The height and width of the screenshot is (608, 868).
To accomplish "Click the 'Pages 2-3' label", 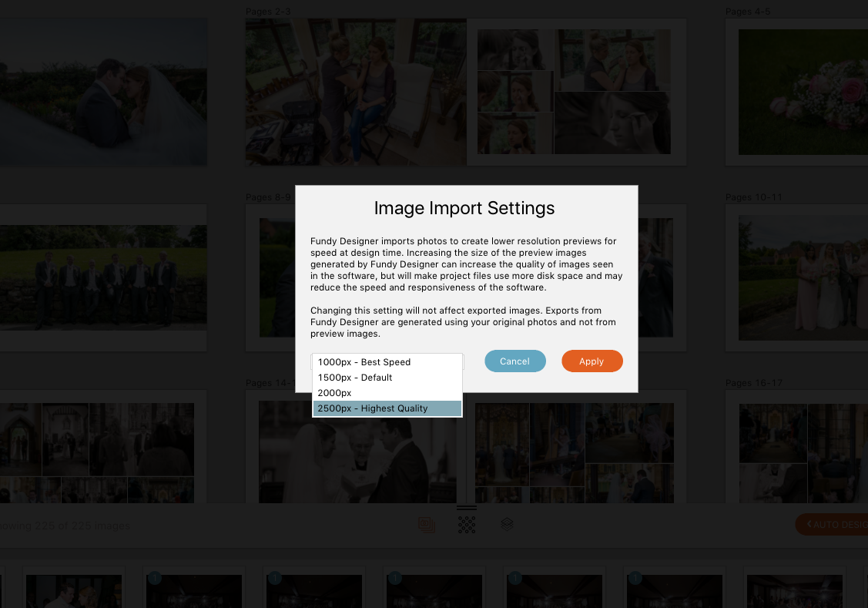I will tap(268, 12).
